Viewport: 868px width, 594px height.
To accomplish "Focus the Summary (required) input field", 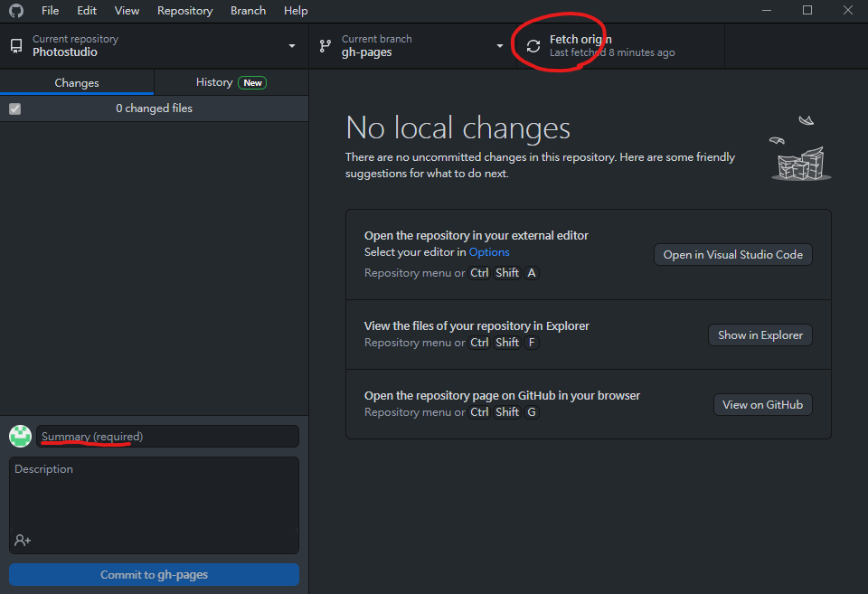I will [x=168, y=436].
